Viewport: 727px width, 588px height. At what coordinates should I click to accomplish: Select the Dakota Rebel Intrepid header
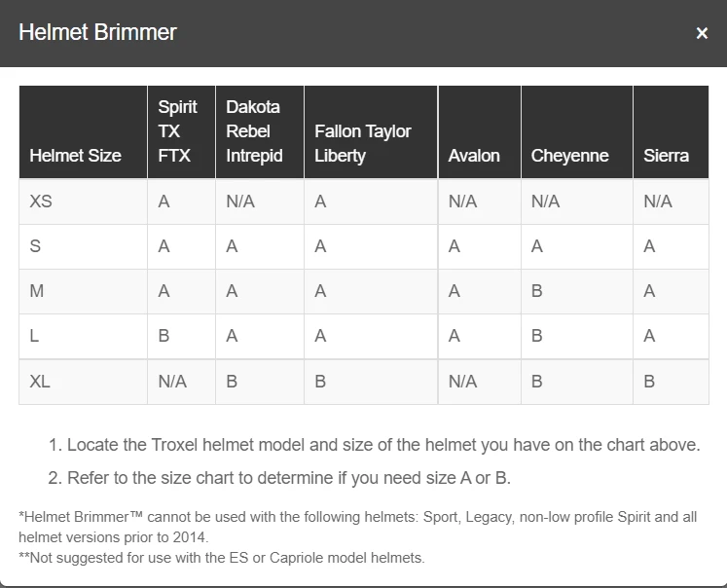tap(253, 131)
